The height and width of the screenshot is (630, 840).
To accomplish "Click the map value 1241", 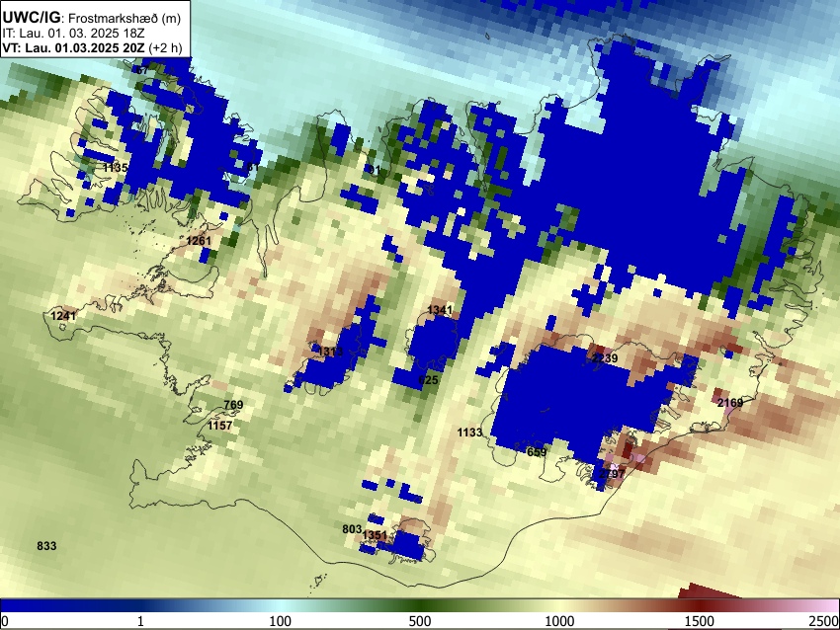I will tap(63, 316).
